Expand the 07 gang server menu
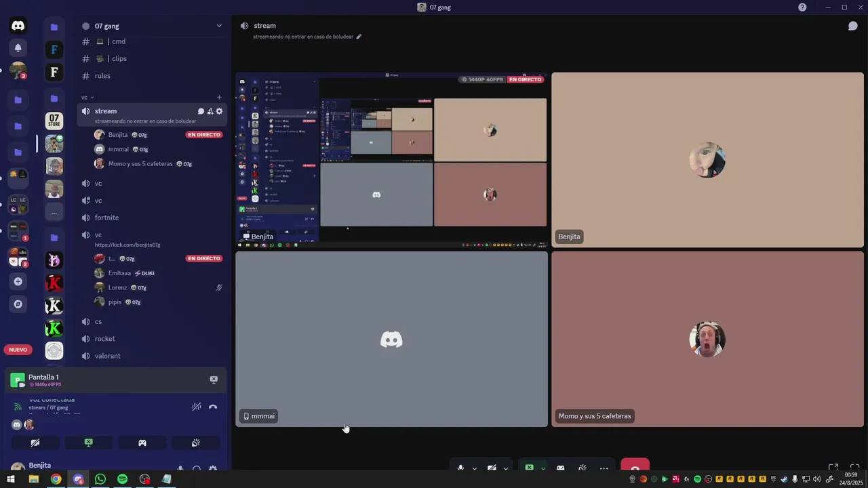The image size is (868, 488). [x=219, y=26]
